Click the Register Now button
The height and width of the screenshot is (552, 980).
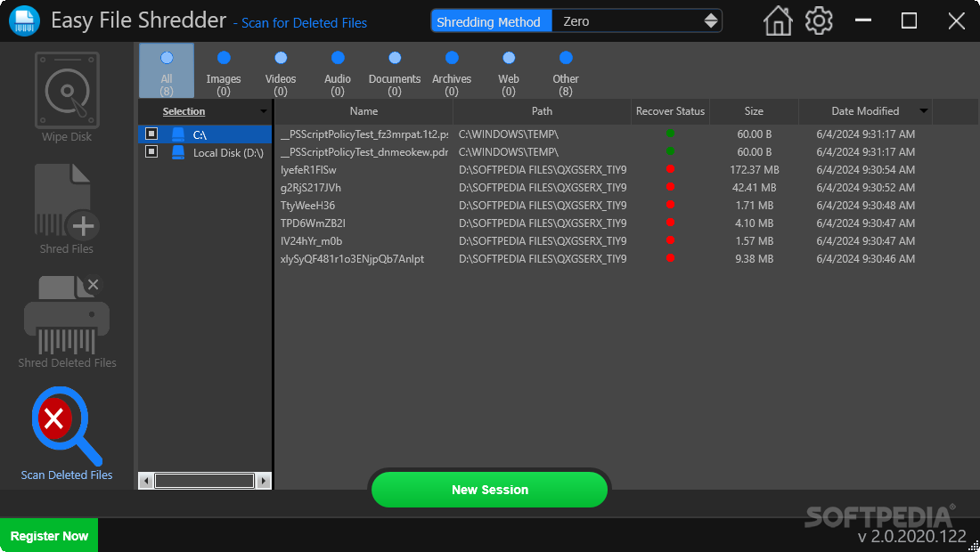coord(49,536)
